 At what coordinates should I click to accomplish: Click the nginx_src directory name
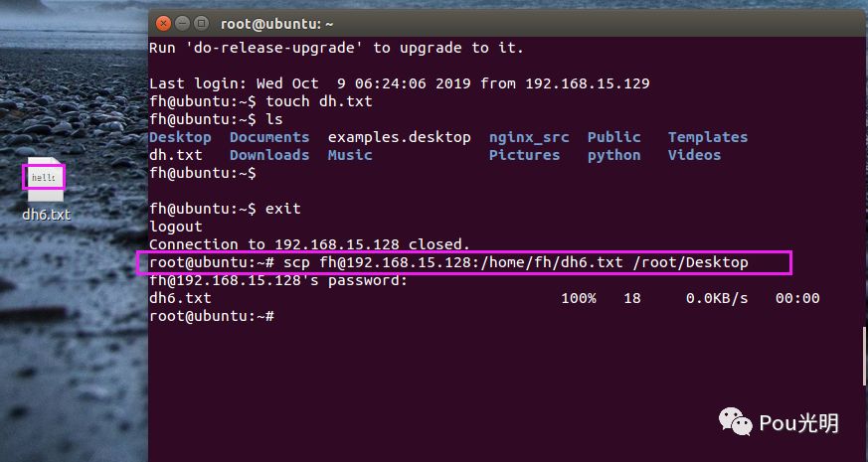click(529, 137)
